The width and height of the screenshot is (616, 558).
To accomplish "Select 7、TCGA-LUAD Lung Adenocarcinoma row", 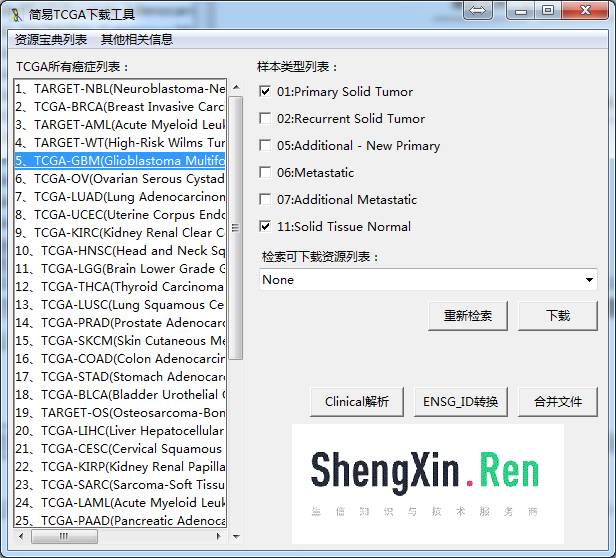I will click(120, 197).
